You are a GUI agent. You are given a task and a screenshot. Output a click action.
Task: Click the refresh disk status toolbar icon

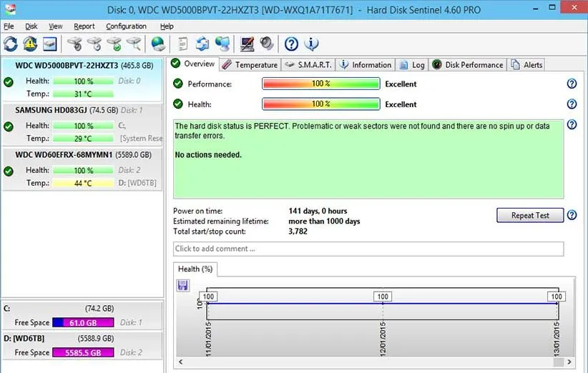pyautogui.click(x=11, y=44)
